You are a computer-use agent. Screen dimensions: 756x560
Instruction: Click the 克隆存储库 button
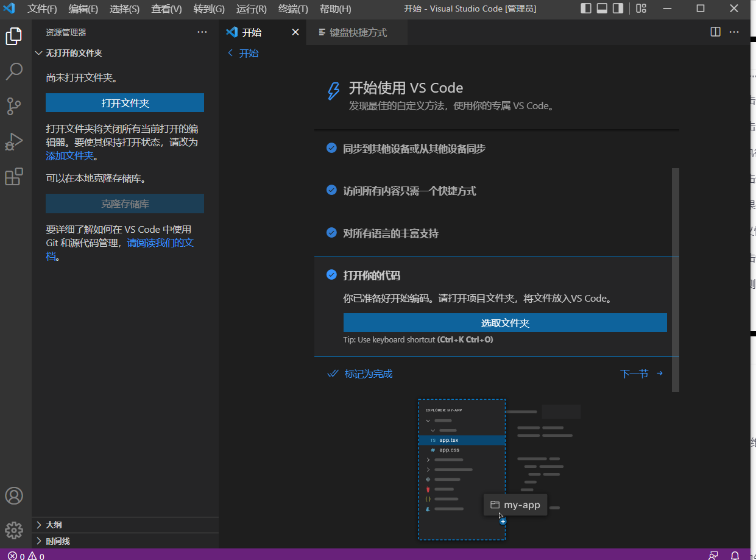click(125, 204)
